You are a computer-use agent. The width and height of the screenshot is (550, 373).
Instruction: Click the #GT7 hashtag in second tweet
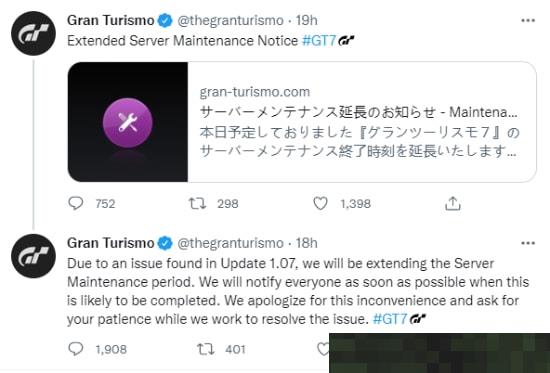click(x=390, y=319)
